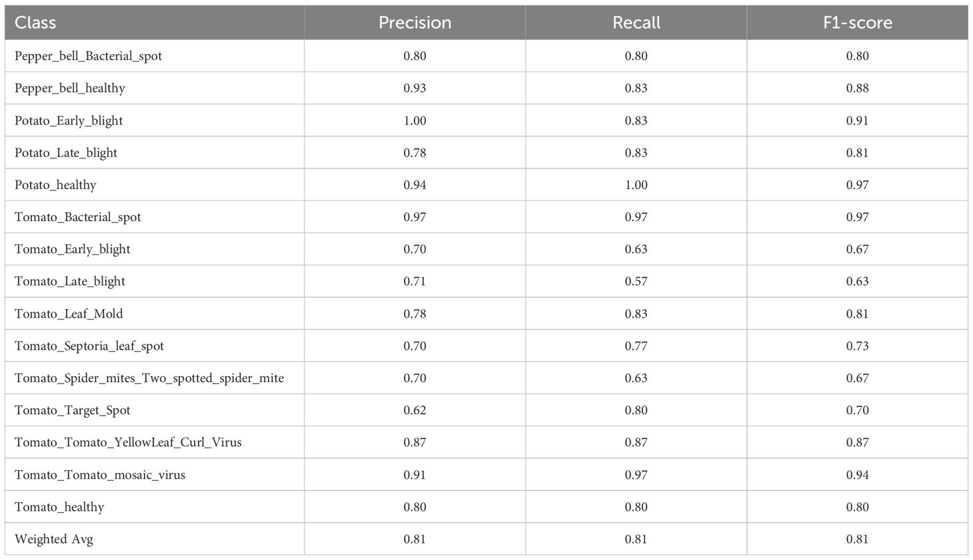Image resolution: width=973 pixels, height=560 pixels.
Task: Click the Weighted Avg row label
Action: tap(54, 539)
